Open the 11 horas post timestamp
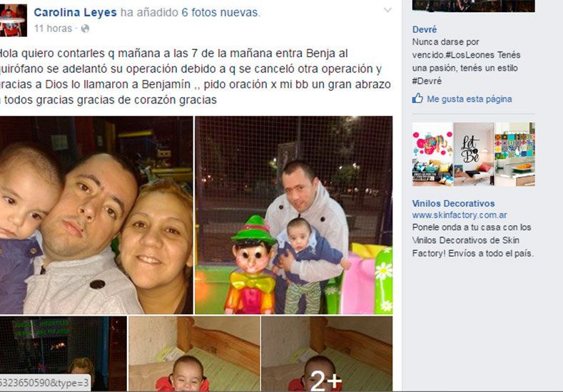This screenshot has height=392, width=563. point(53,29)
